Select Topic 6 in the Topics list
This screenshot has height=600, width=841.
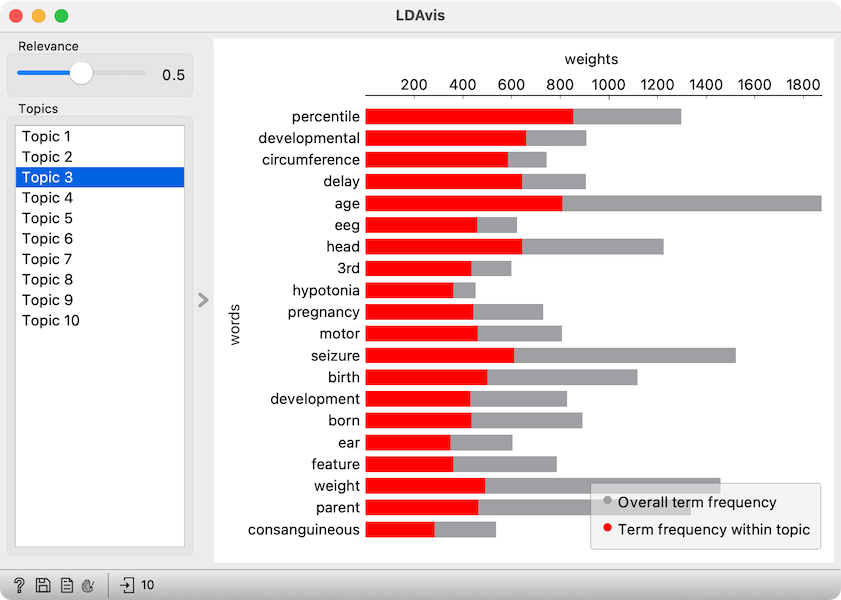tap(100, 239)
